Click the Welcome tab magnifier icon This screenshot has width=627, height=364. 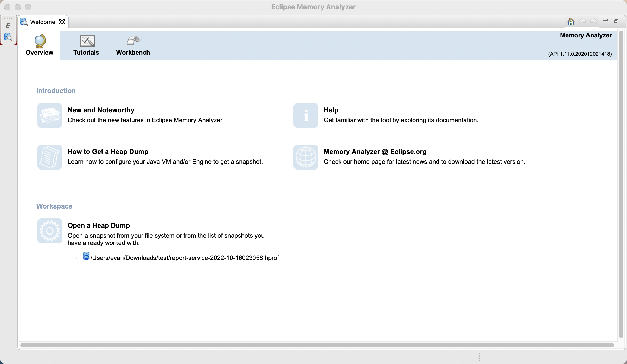24,22
